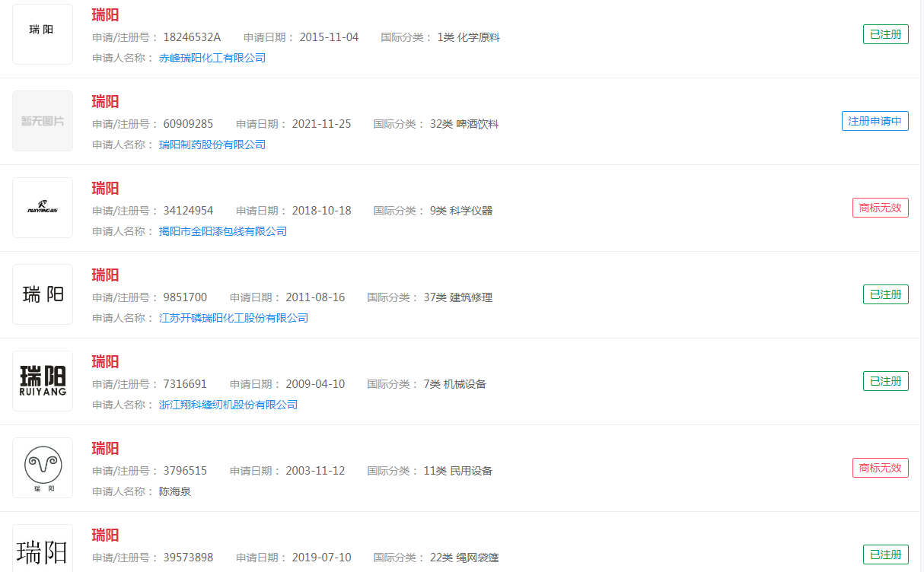Open the red 瑞阳 title for registration 3796515
This screenshot has width=924, height=572.
point(105,449)
